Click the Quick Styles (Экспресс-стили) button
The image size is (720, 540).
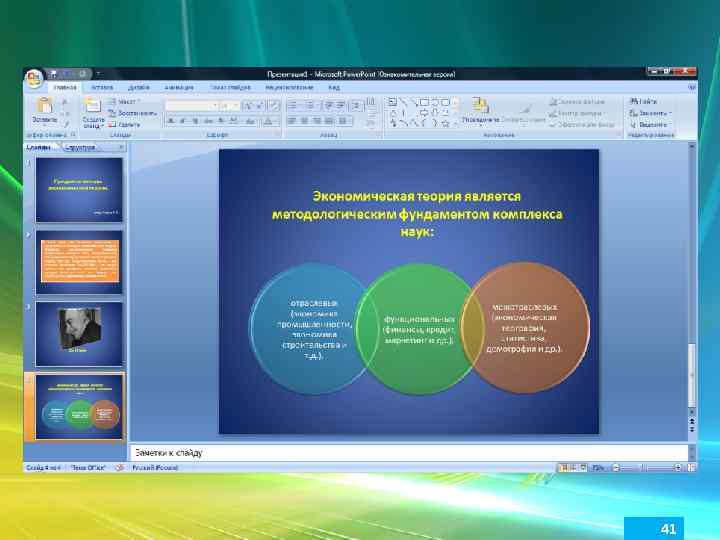pos(523,111)
